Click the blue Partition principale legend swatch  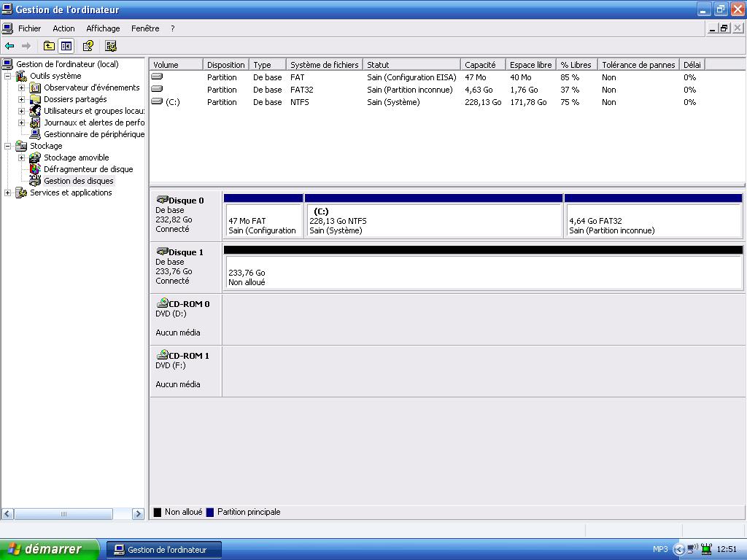click(210, 513)
